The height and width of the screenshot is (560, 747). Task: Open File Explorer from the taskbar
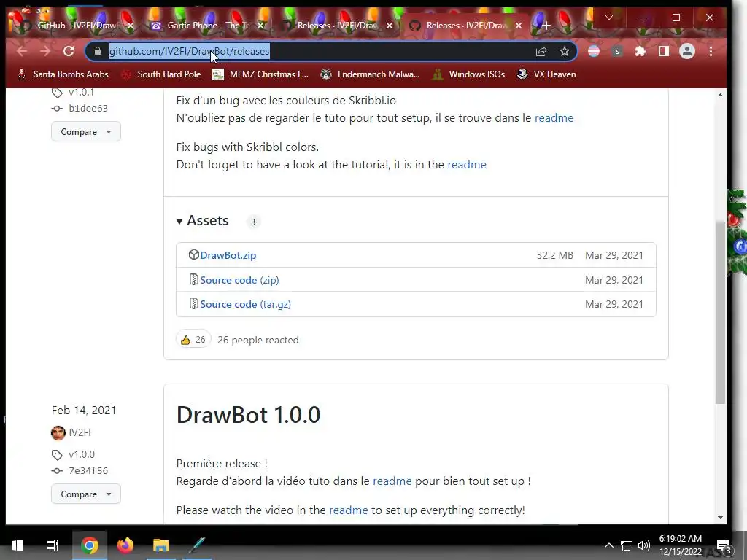coord(161,545)
